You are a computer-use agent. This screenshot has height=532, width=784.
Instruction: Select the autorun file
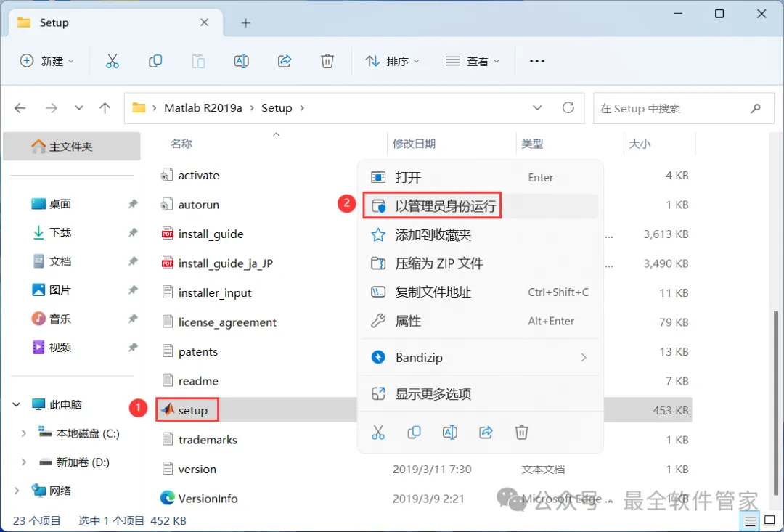(198, 205)
